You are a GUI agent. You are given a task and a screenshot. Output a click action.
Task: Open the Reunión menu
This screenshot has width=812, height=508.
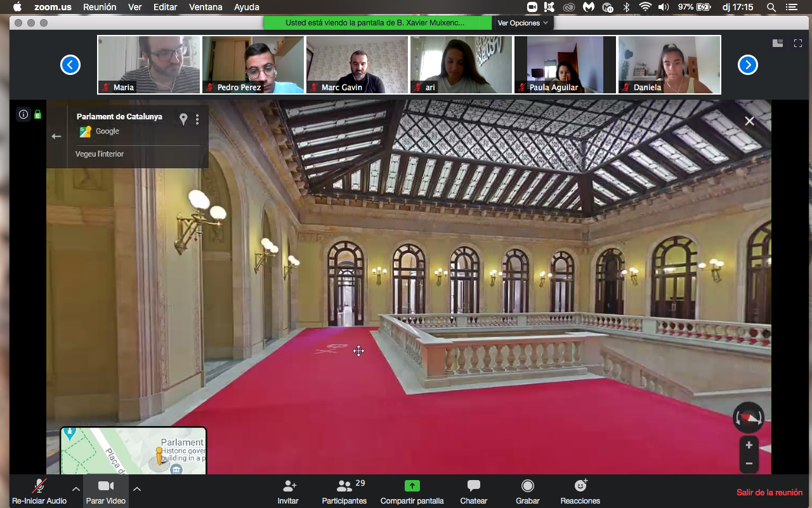[x=100, y=7]
